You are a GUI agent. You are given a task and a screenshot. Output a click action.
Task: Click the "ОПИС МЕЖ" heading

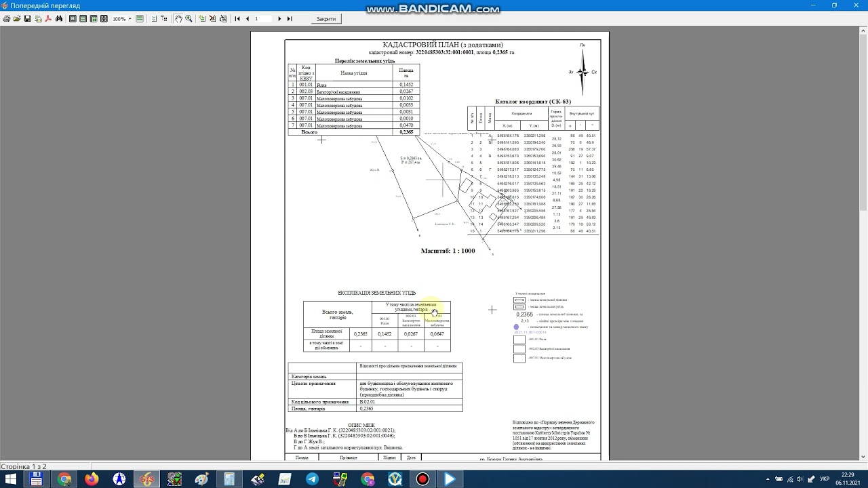pos(361,425)
